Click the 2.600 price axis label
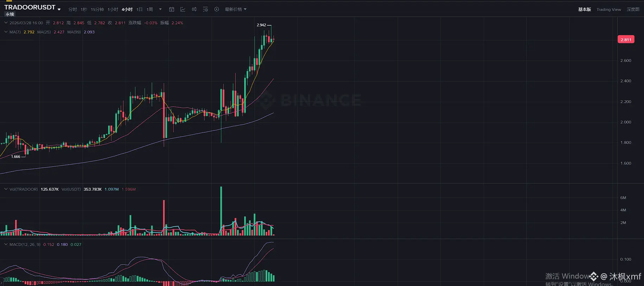This screenshot has height=286, width=644. click(626, 61)
